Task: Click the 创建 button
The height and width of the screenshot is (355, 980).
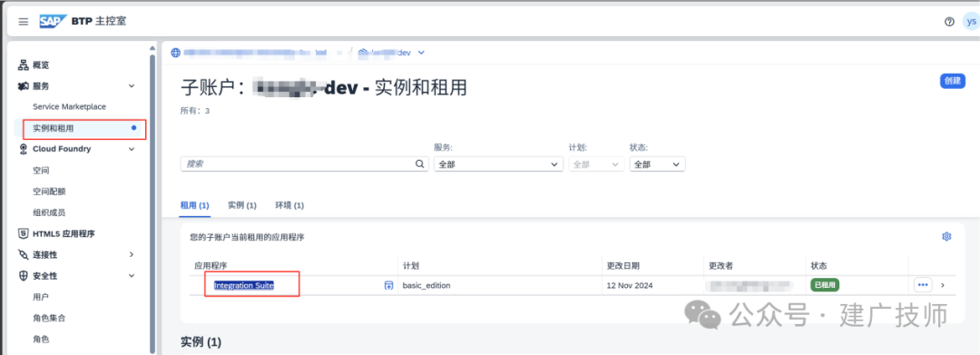Action: pos(953,81)
